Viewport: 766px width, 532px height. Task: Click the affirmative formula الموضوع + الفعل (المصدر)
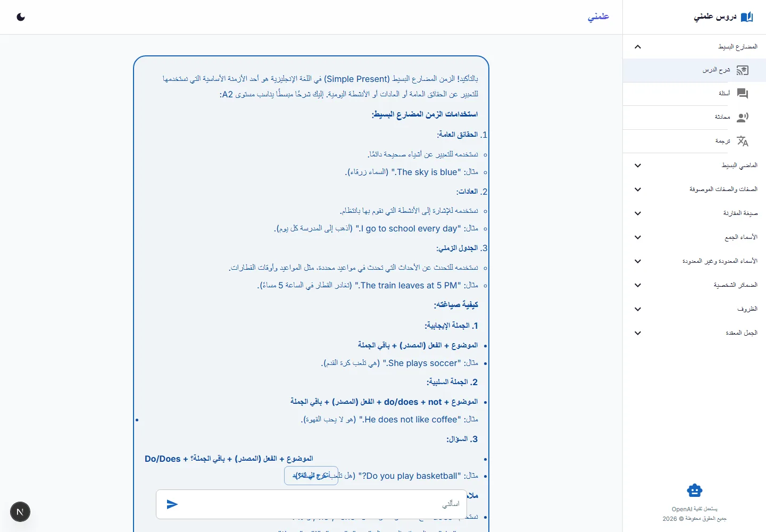(x=418, y=345)
